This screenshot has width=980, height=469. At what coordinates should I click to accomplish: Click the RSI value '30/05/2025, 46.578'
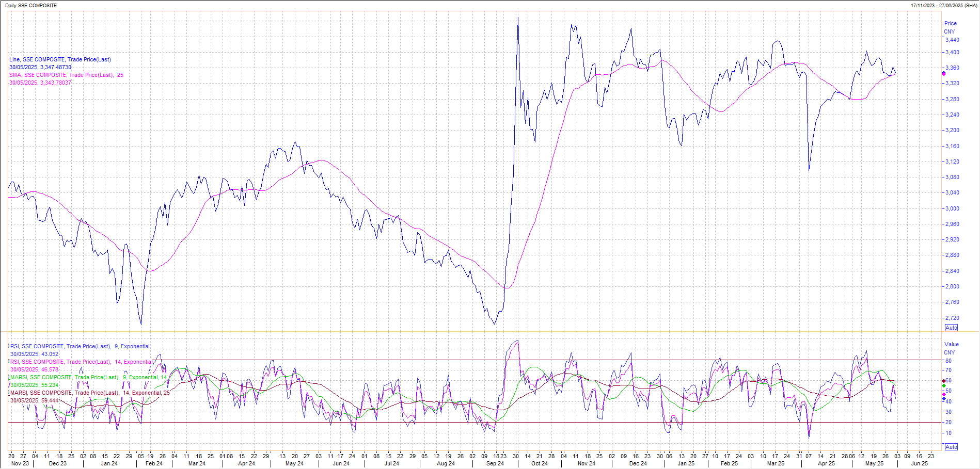pyautogui.click(x=35, y=370)
